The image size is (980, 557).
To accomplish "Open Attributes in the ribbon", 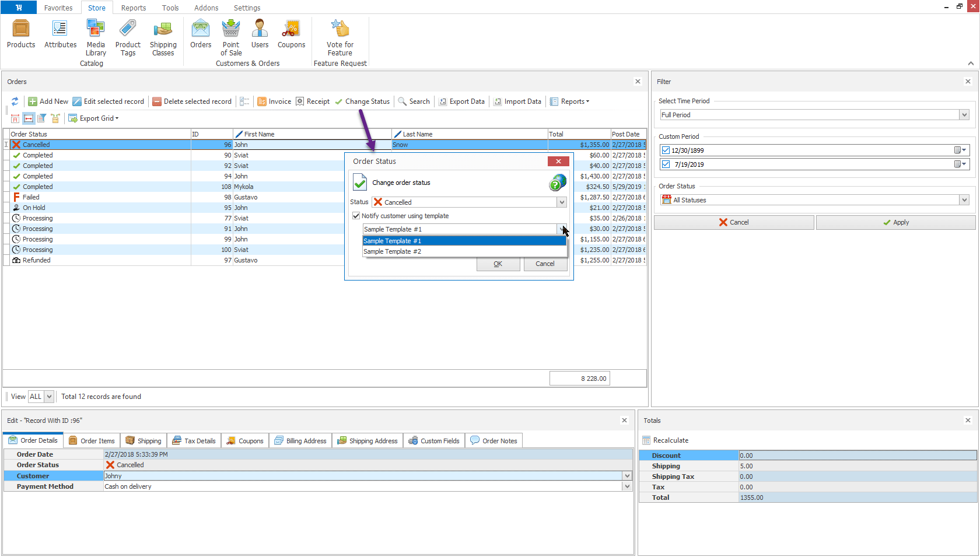I will click(x=60, y=34).
